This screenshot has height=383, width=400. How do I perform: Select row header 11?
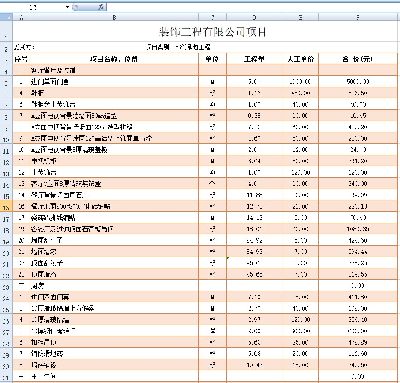(6, 150)
